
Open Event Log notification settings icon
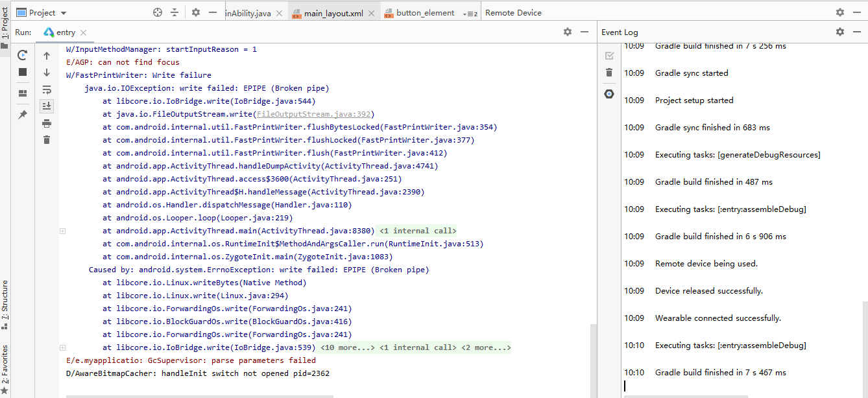(609, 94)
